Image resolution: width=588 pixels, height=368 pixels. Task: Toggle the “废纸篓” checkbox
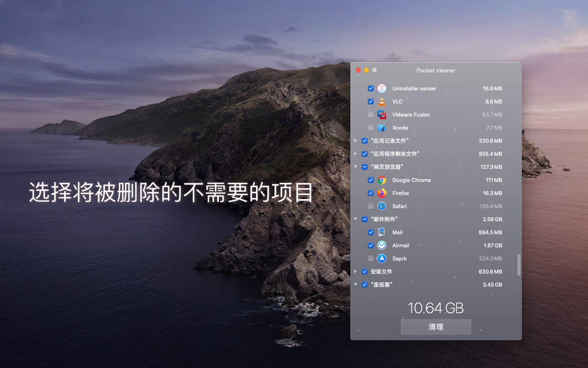point(364,285)
